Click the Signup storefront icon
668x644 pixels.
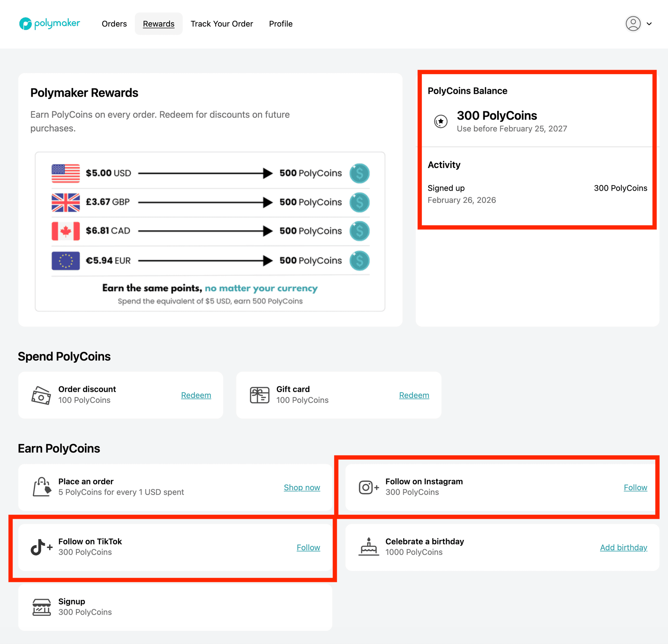(x=42, y=607)
